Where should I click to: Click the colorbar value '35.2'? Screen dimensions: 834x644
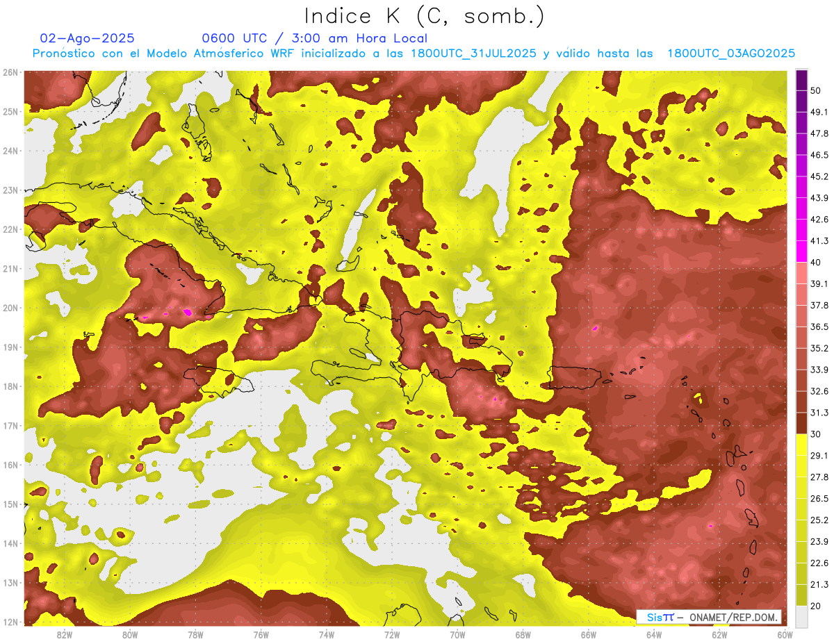[x=819, y=349]
